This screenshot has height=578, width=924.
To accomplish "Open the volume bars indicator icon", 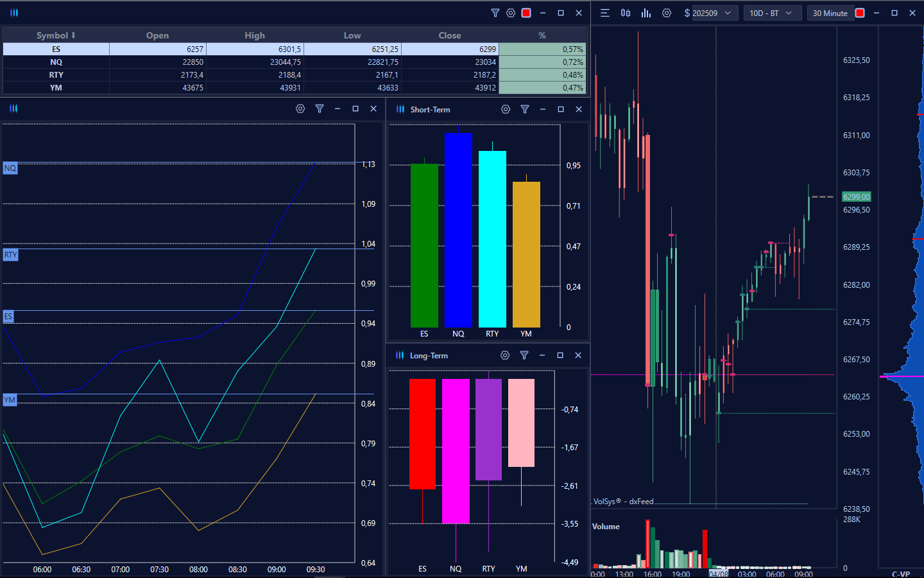I will point(646,13).
